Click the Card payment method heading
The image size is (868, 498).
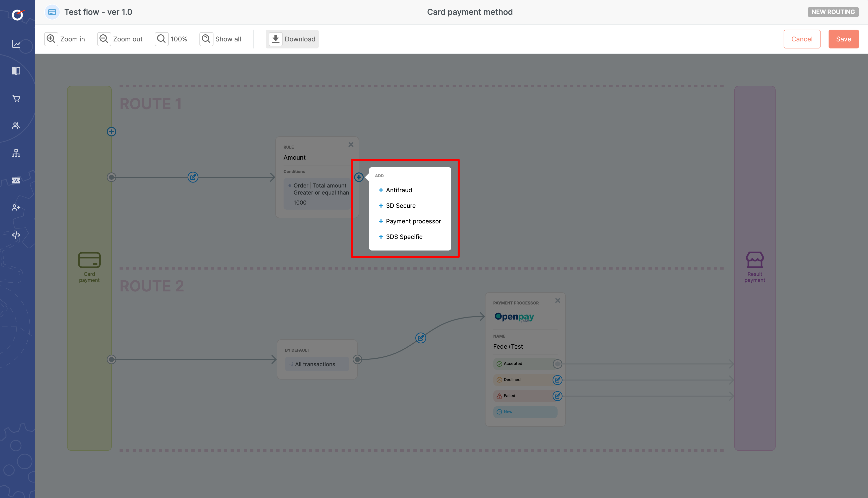[x=470, y=12]
